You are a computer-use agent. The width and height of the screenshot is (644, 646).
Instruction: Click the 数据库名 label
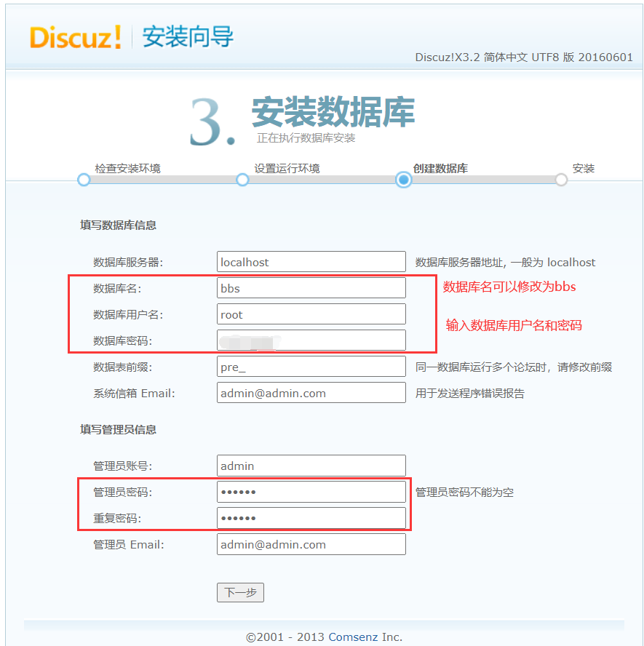point(117,288)
